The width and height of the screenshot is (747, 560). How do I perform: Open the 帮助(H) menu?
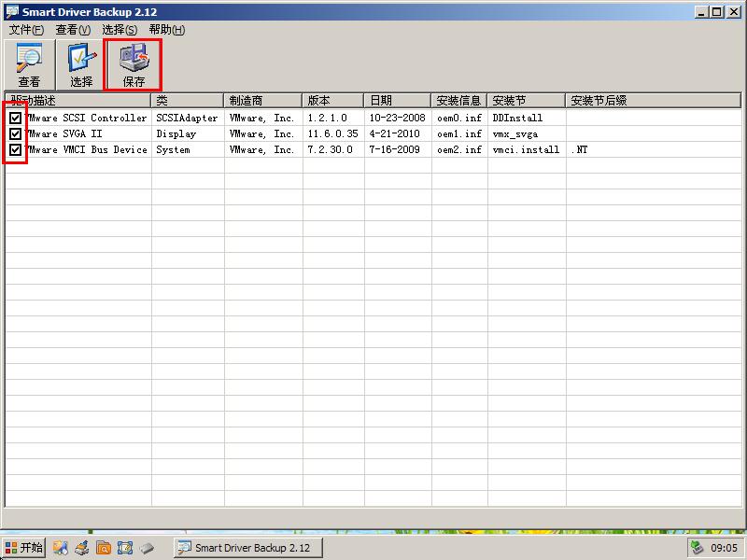[167, 30]
